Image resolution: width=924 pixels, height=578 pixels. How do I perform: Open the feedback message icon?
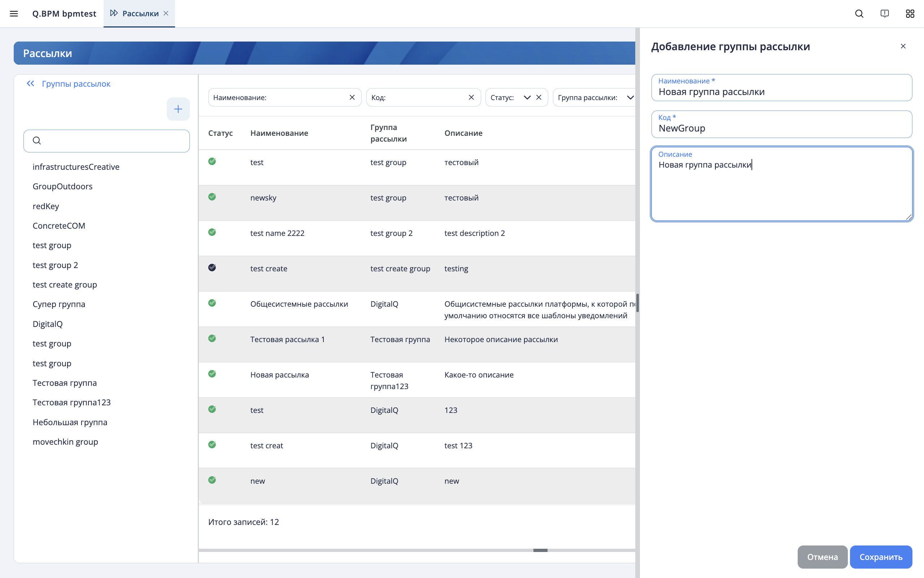(884, 14)
